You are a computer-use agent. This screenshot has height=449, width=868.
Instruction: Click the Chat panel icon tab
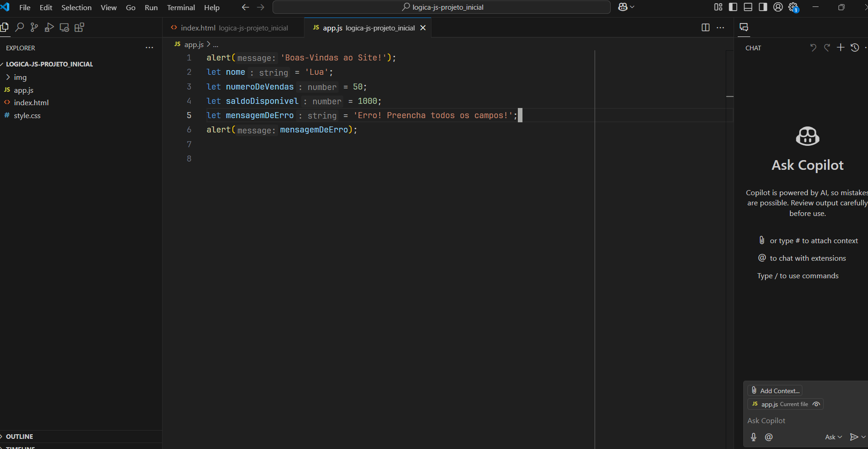[744, 27]
